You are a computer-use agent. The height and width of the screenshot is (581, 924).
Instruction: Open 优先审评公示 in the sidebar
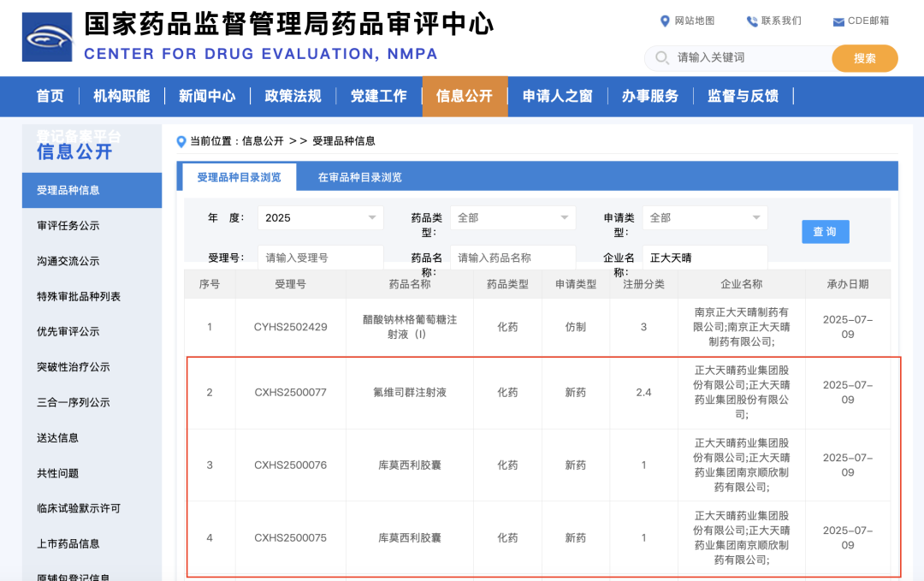pyautogui.click(x=68, y=332)
